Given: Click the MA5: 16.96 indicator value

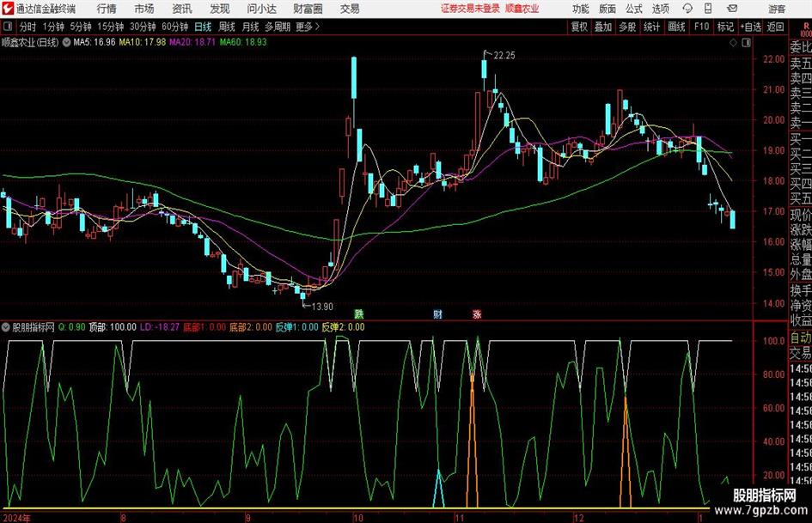Looking at the screenshot, I should (x=94, y=42).
